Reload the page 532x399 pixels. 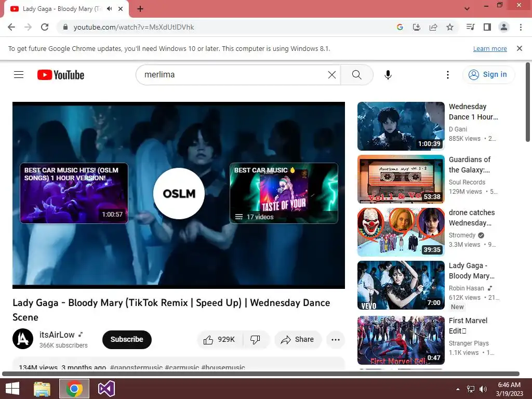(45, 27)
